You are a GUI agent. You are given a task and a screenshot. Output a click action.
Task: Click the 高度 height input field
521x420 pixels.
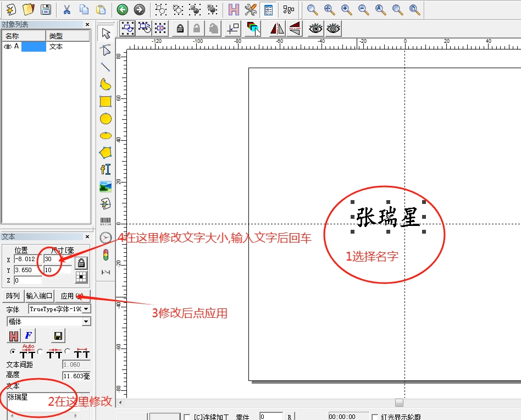coord(76,376)
